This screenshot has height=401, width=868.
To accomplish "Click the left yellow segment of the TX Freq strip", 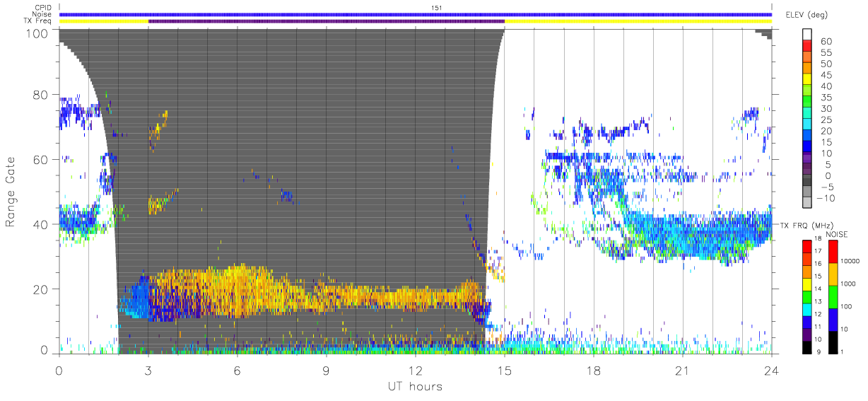I will tap(104, 21).
